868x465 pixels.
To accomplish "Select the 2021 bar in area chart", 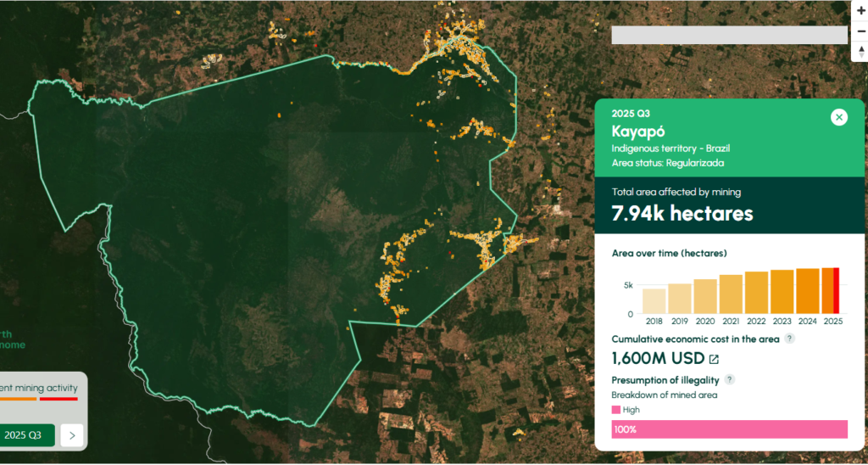I will (x=731, y=294).
